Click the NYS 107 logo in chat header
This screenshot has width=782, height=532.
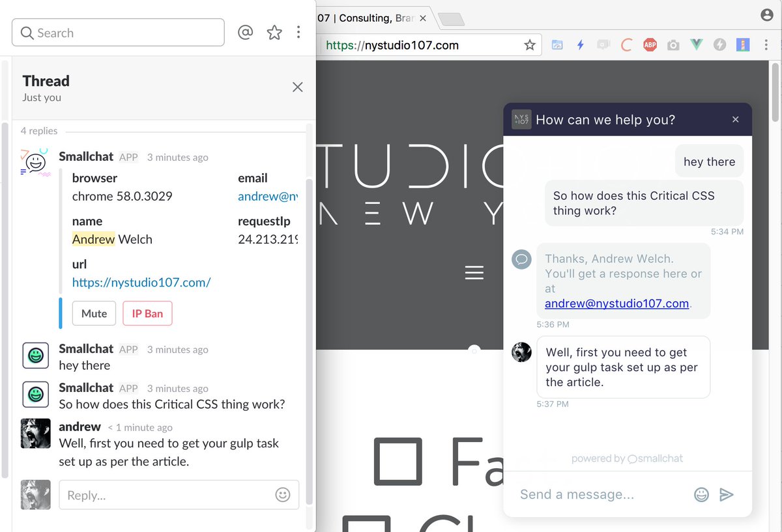pos(521,119)
